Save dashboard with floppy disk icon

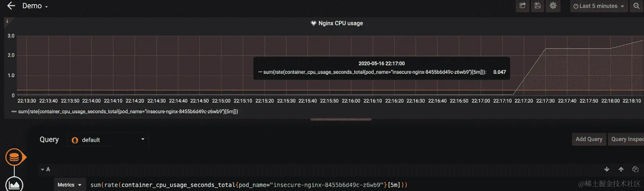tap(537, 6)
